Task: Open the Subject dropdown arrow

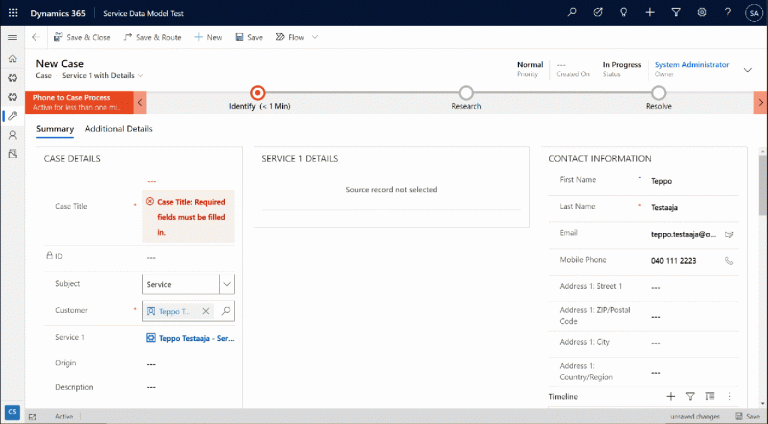Action: (x=227, y=284)
